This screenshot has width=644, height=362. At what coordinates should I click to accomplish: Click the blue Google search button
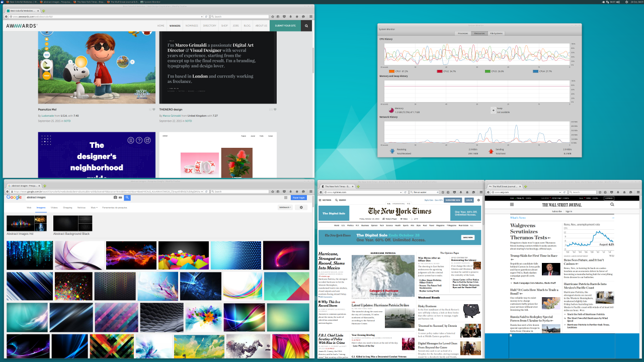[x=127, y=198]
